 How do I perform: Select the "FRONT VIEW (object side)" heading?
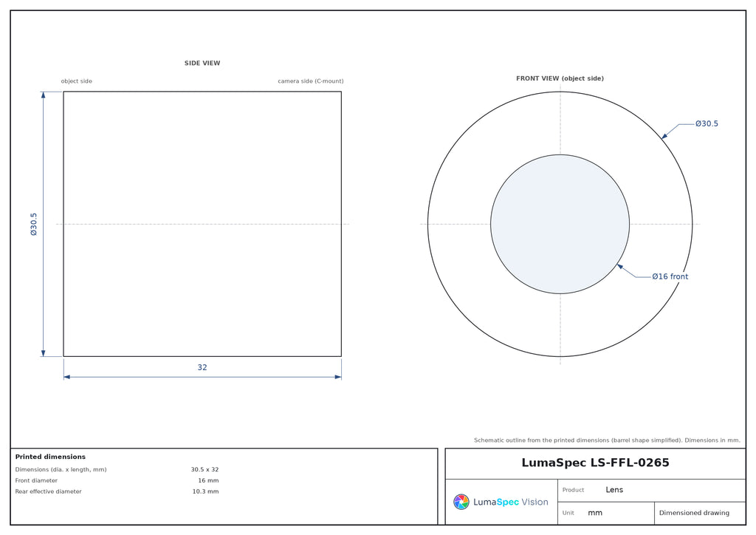560,78
